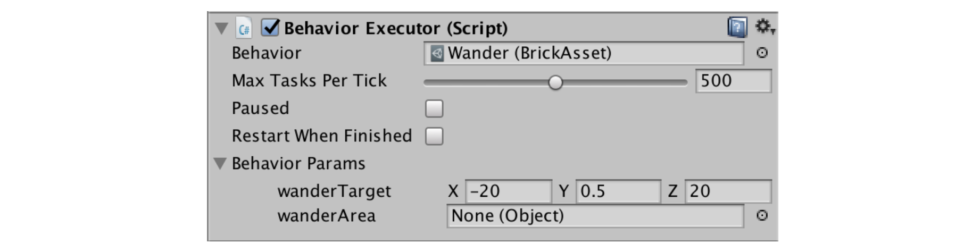Open the component help book icon
This screenshot has width=980, height=252.
click(x=737, y=27)
